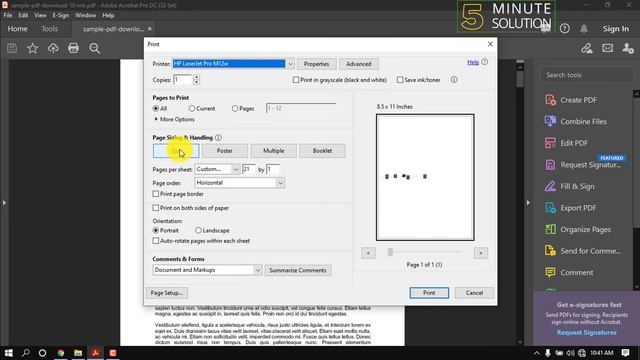Switch to the Tools tab
Image resolution: width=640 pixels, height=360 pixels.
coord(49,29)
